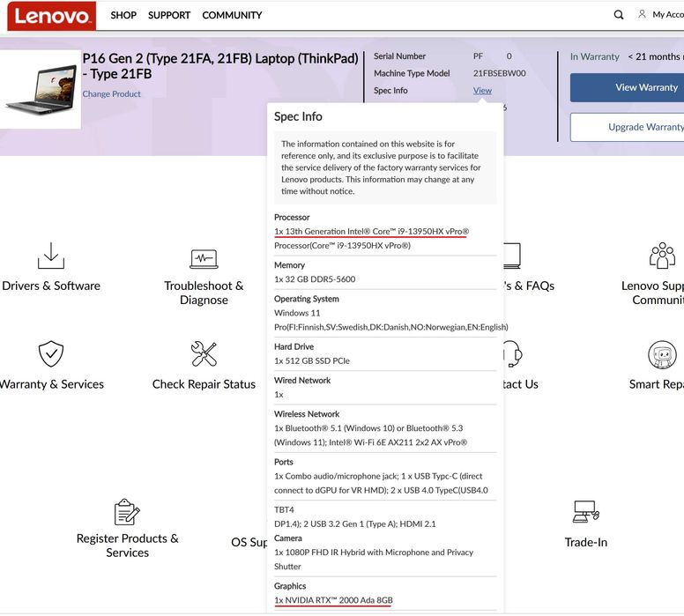Click the 1080P FHD IR Hybrid camera value
Image resolution: width=684 pixels, height=616 pixels.
click(x=374, y=560)
